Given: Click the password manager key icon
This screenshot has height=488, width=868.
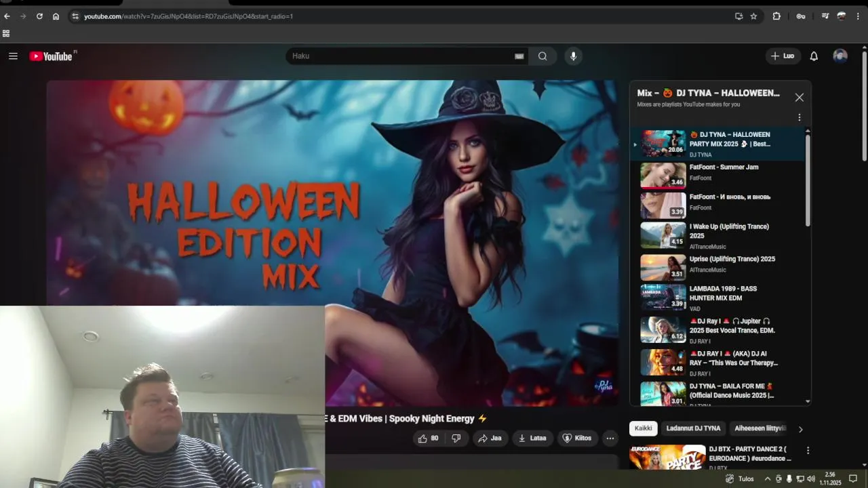Looking at the screenshot, I should (x=801, y=16).
